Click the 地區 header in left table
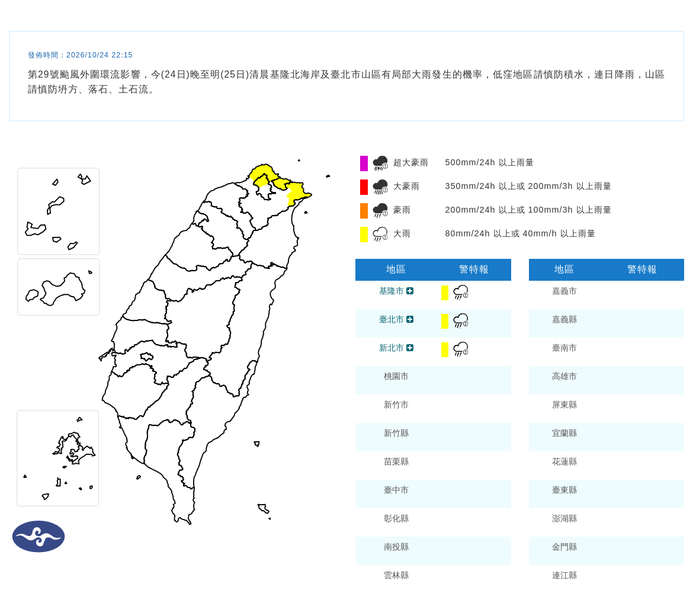 coord(396,269)
